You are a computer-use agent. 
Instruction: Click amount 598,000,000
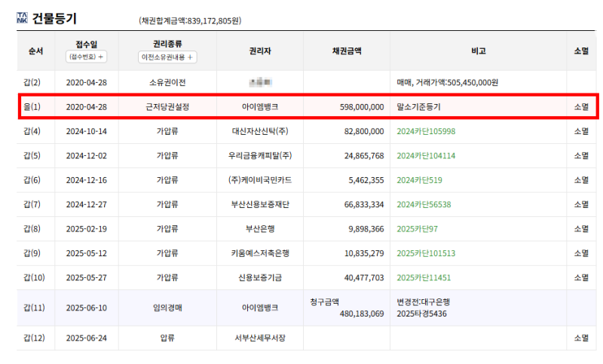tap(362, 107)
